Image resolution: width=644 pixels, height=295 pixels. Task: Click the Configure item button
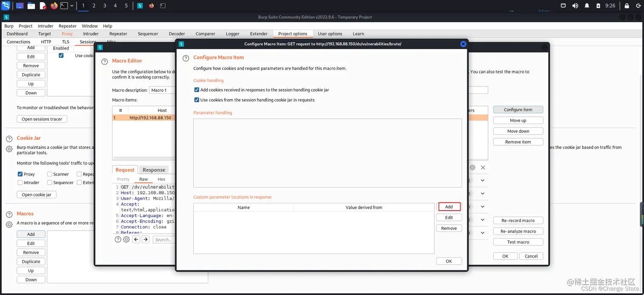click(x=518, y=110)
